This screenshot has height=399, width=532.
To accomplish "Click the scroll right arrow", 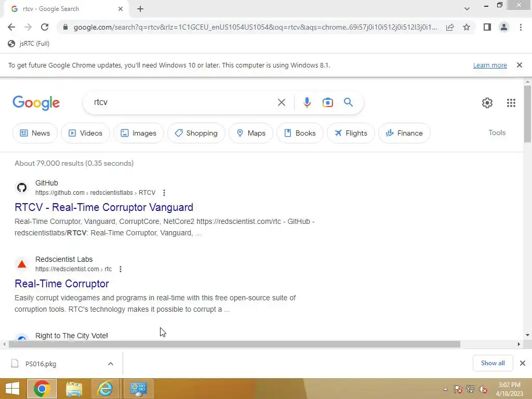I will point(519,344).
